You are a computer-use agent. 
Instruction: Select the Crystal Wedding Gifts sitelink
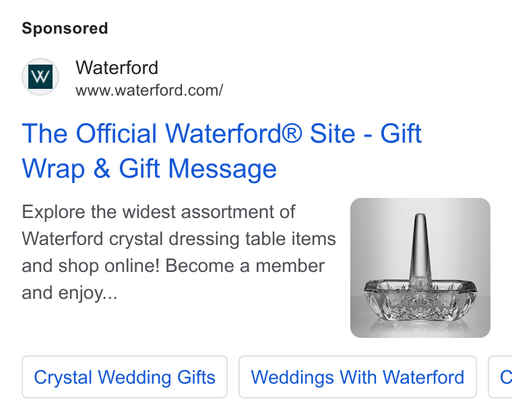point(125,377)
